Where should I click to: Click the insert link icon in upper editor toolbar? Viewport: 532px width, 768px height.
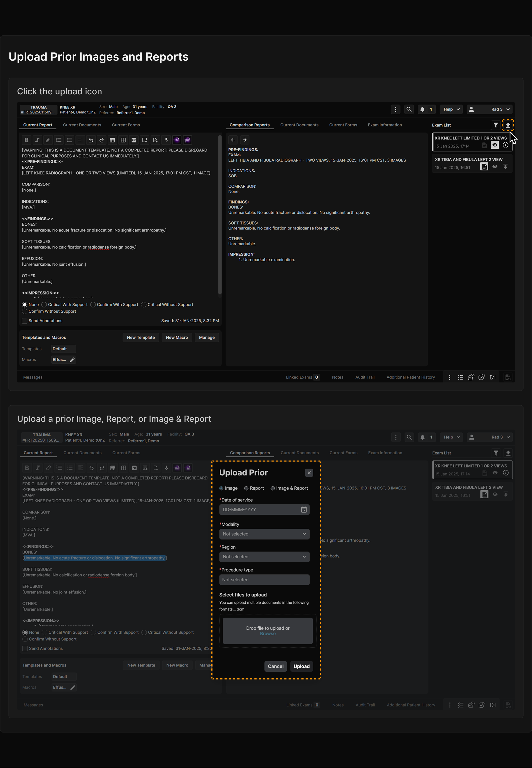tap(48, 140)
